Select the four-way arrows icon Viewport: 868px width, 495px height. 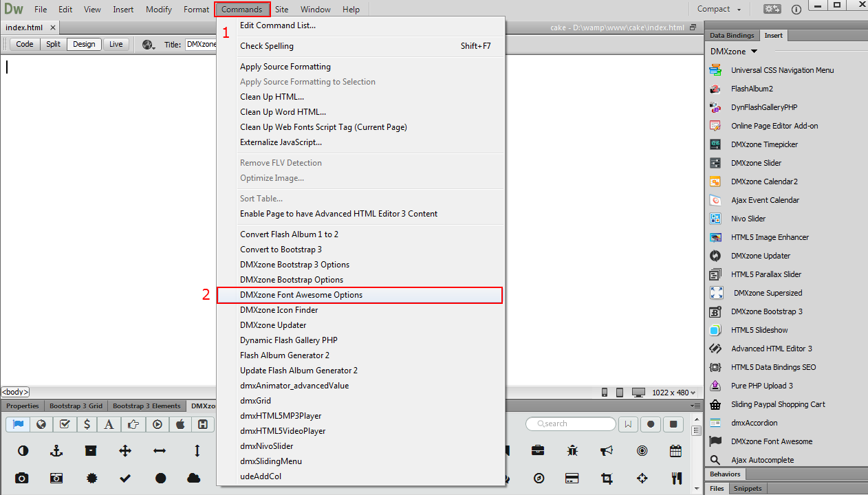click(125, 451)
